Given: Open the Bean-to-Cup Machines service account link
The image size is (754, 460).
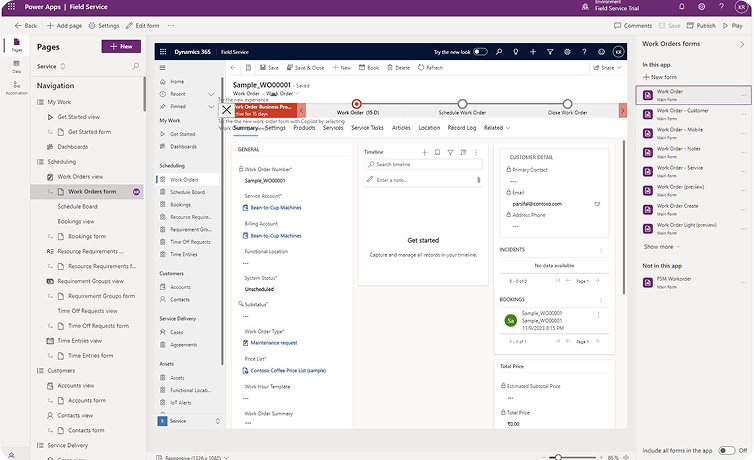Looking at the screenshot, I should (275, 207).
